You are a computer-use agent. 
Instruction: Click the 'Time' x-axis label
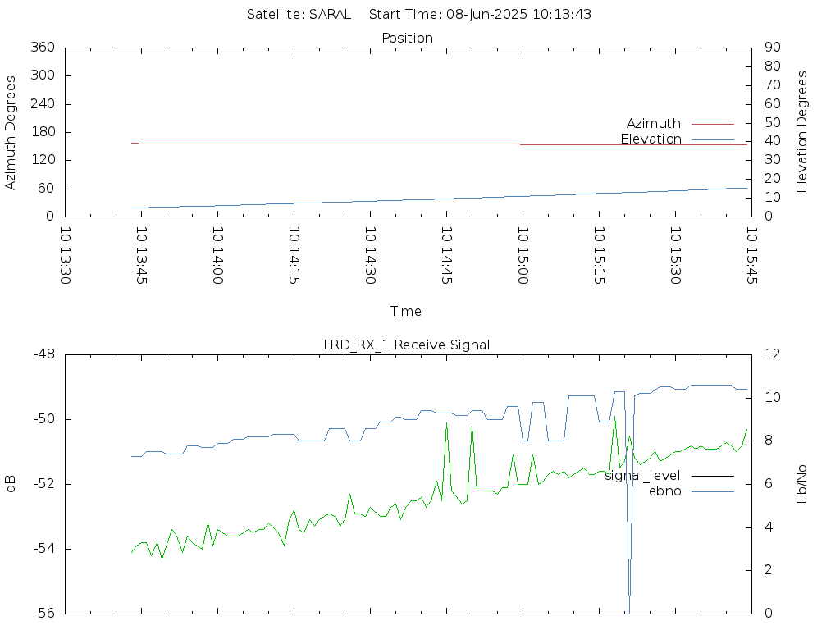tap(405, 311)
